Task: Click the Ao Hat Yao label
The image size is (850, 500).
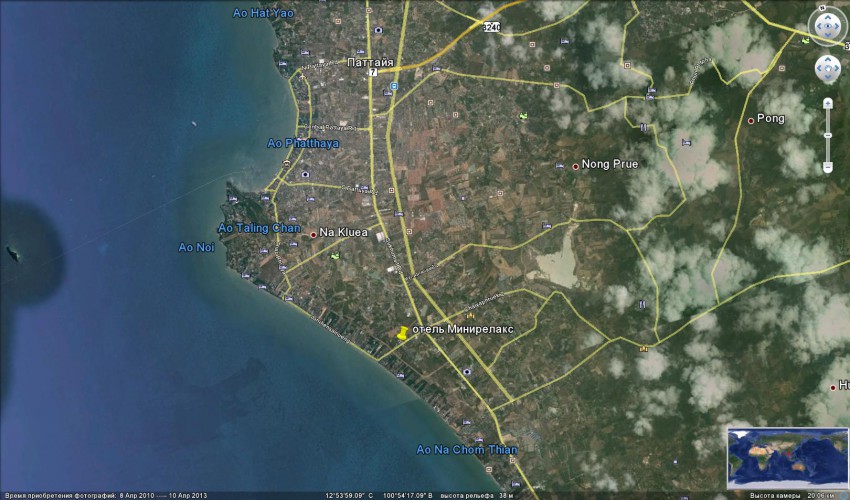Action: click(263, 13)
